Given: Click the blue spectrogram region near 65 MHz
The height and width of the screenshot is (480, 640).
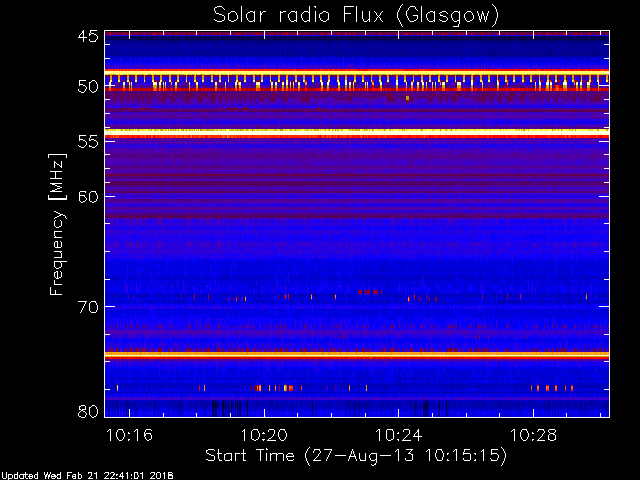Looking at the screenshot, I should point(356,250).
